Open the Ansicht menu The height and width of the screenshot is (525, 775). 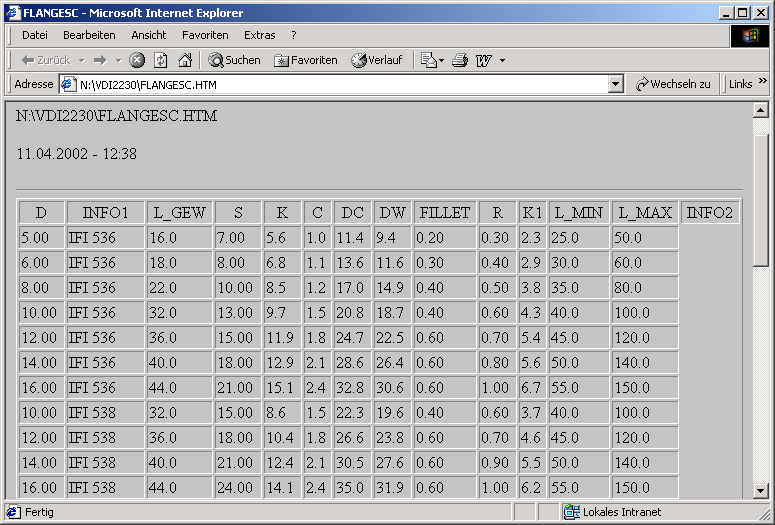click(149, 35)
